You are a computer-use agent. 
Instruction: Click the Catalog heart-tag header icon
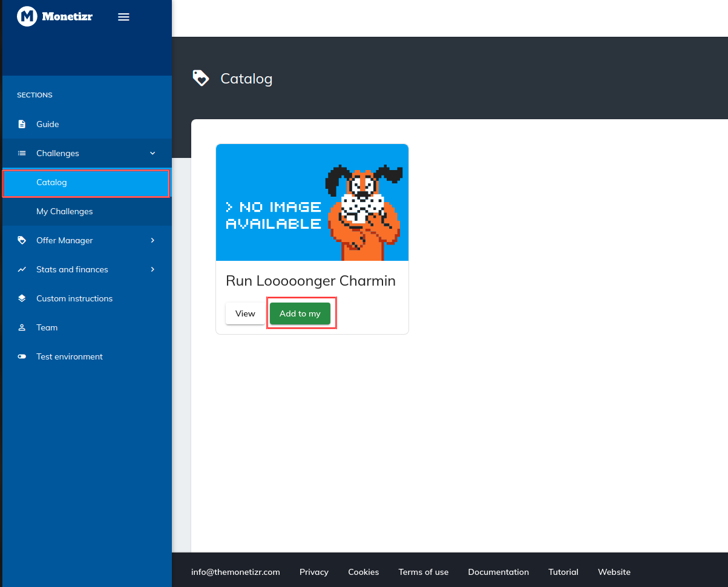pyautogui.click(x=200, y=78)
